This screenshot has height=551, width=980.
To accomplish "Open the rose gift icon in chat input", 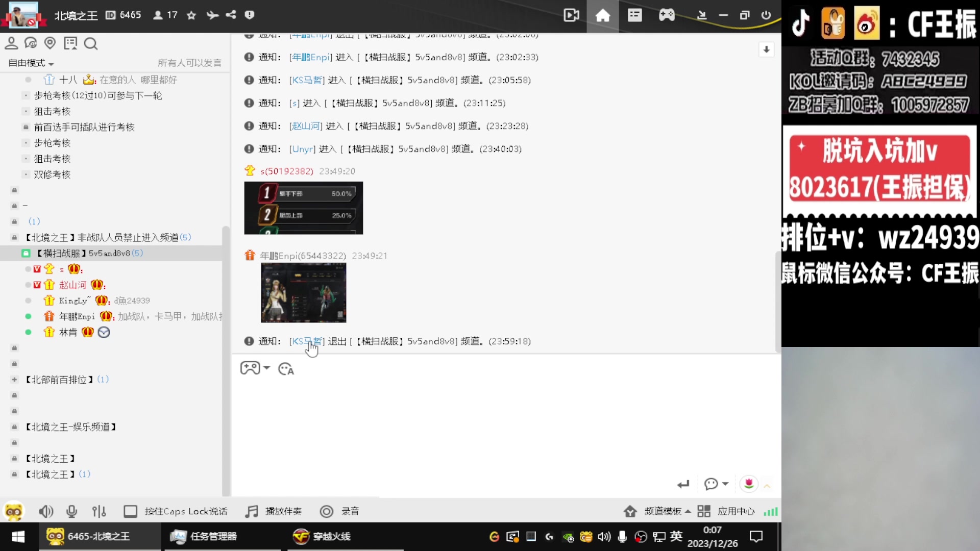I will coord(749,484).
